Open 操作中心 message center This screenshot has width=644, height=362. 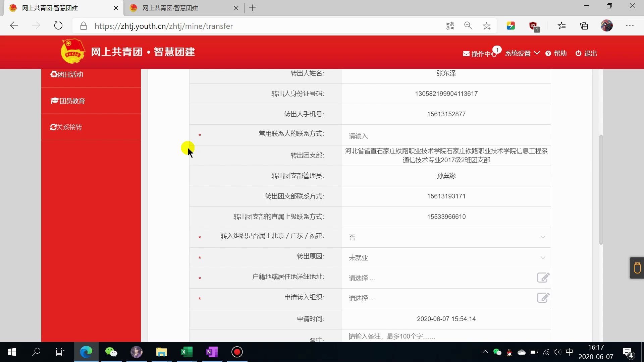pos(480,54)
